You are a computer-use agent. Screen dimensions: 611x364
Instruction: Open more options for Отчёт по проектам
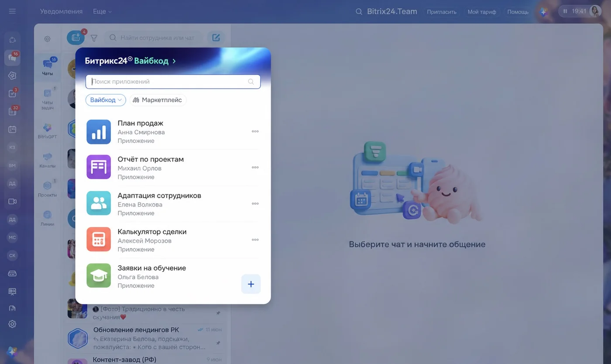(x=255, y=168)
